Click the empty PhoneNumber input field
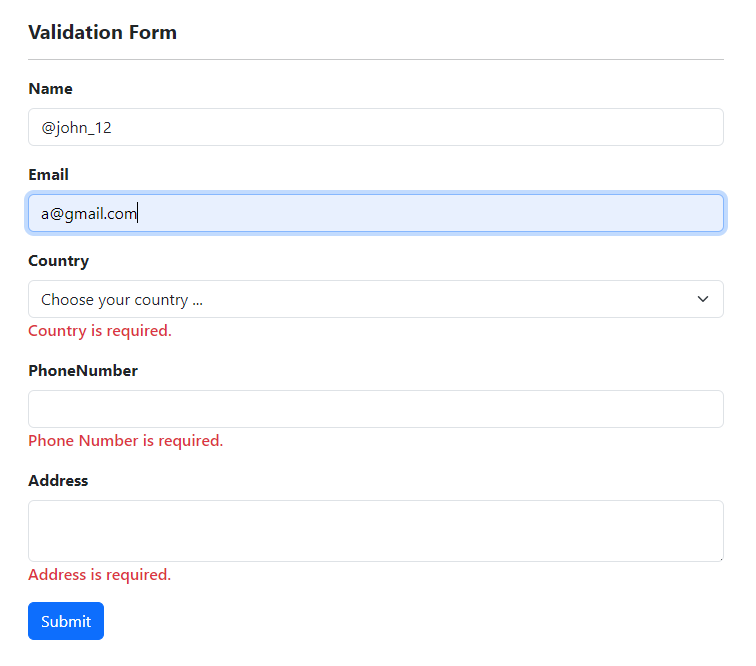The image size is (756, 666). click(375, 409)
